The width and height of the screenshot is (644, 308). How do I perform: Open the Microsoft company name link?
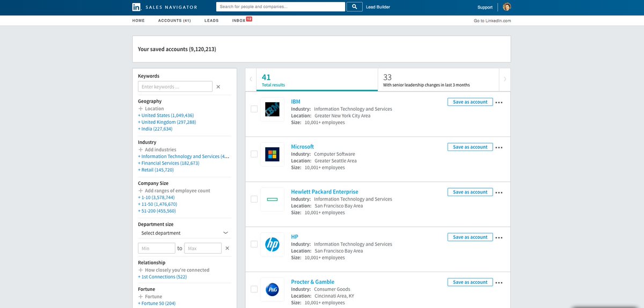302,147
